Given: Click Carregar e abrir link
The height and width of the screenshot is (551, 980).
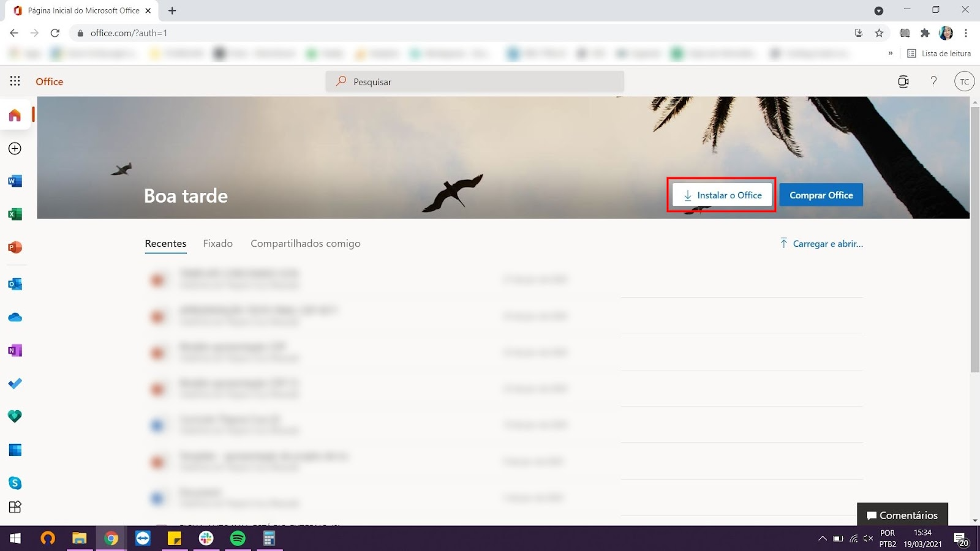Looking at the screenshot, I should [x=821, y=244].
